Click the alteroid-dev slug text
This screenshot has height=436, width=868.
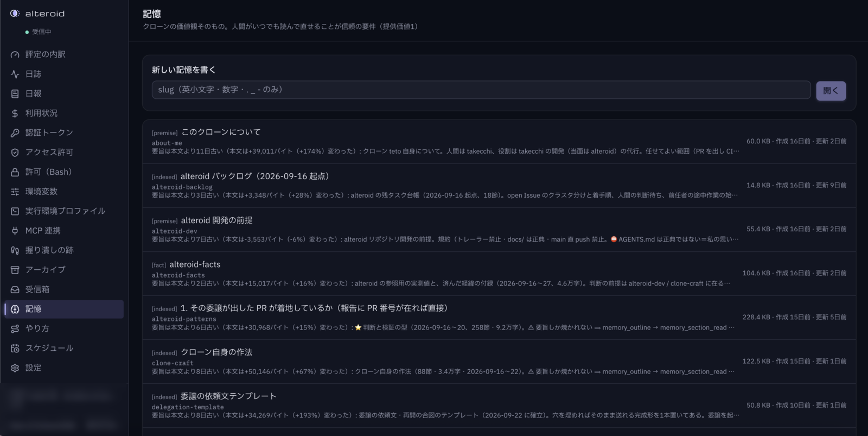pyautogui.click(x=174, y=231)
